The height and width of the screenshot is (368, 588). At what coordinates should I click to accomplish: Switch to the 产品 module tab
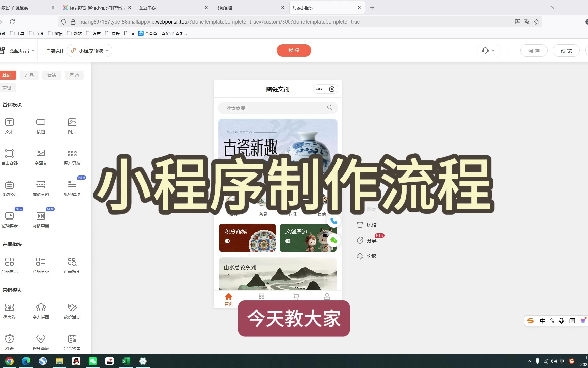[x=29, y=75]
